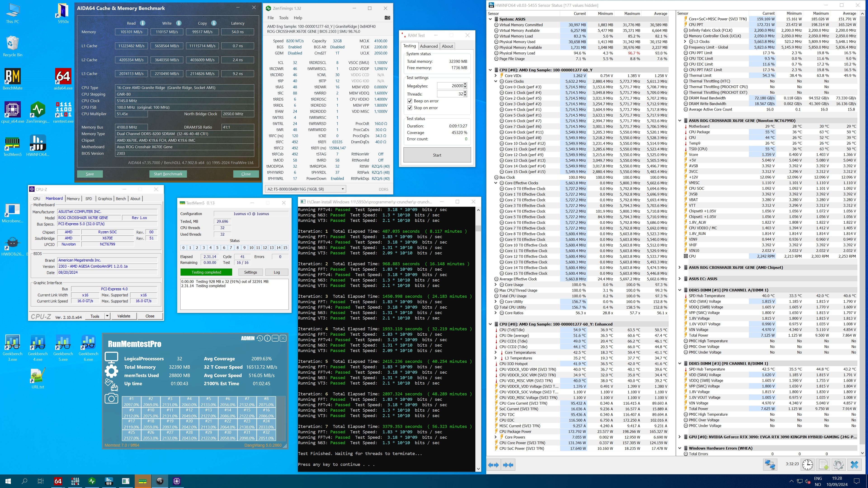Open taskbar Task View
Viewport: 868px width, 488px height.
pos(40,481)
